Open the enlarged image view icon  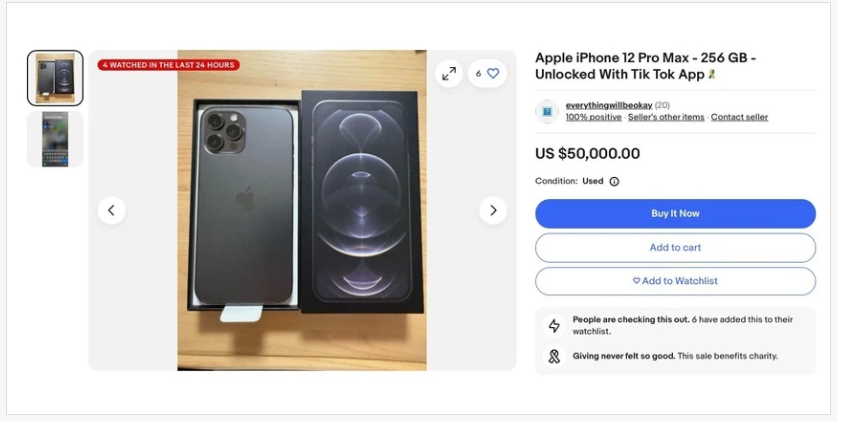point(449,73)
